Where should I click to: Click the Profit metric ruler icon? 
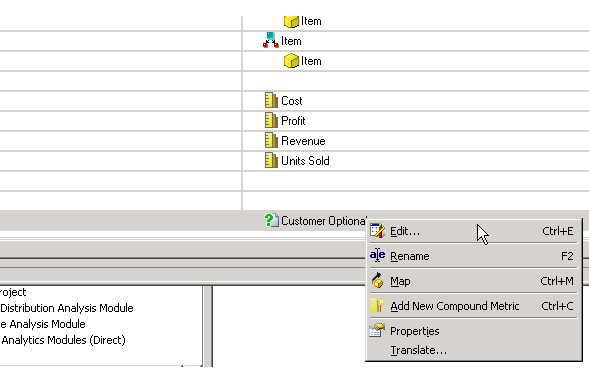point(271,120)
